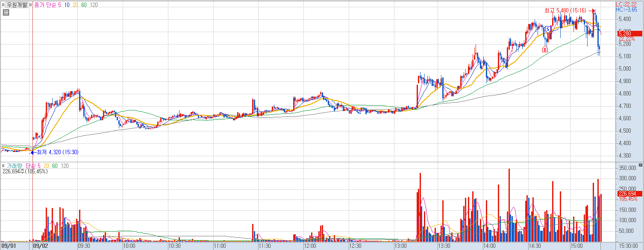
Task: Select the blue 10-period price MA legend
Action: (x=68, y=5)
